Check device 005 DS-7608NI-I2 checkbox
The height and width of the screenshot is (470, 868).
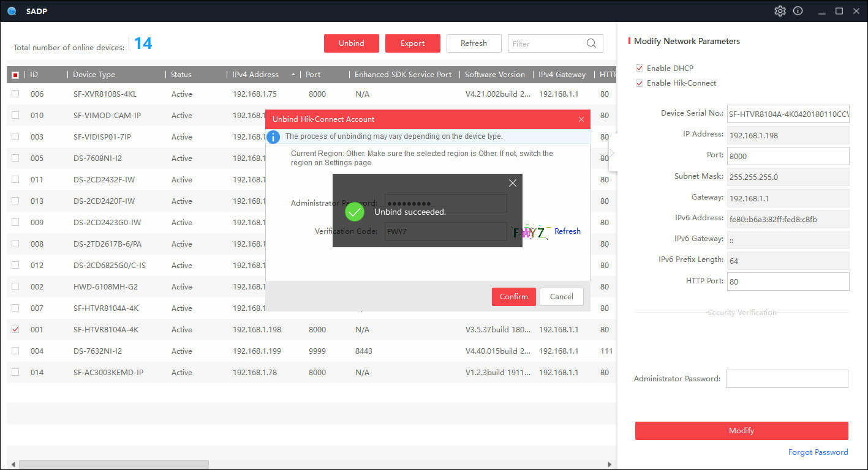click(x=15, y=158)
